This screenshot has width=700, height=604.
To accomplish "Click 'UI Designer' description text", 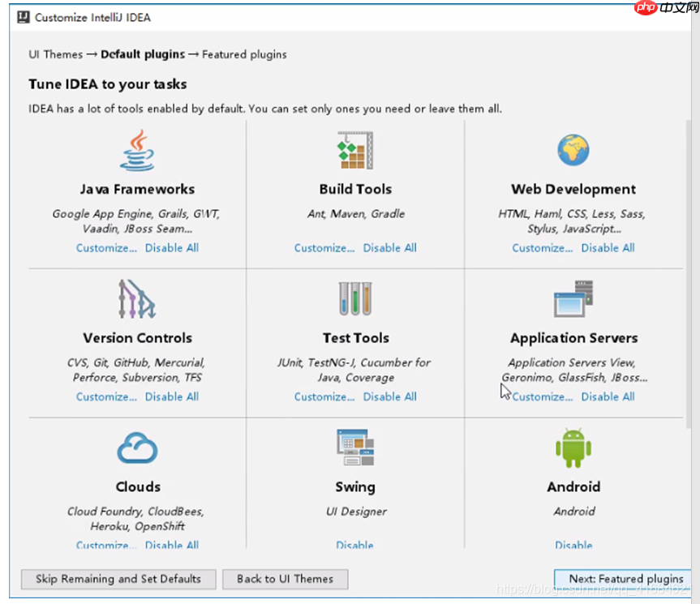I will tap(356, 512).
